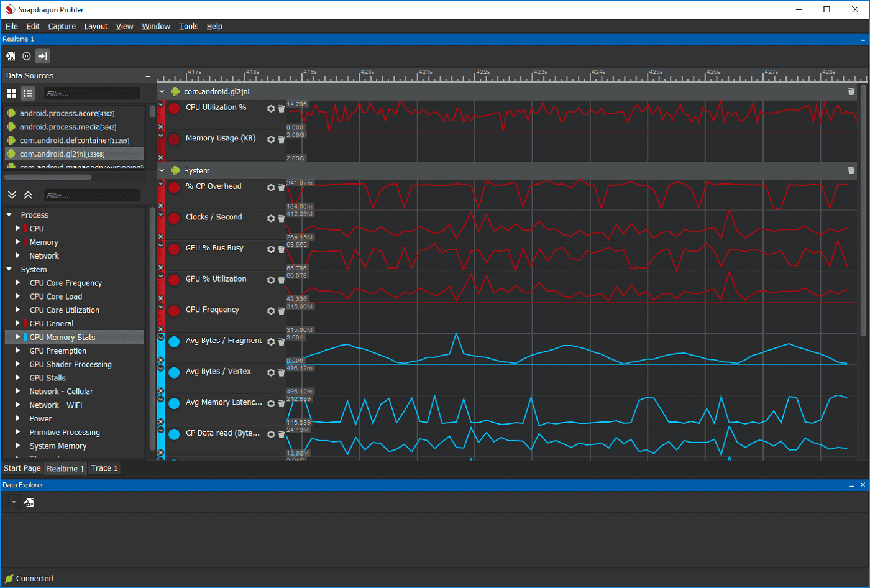Expand GPU Memory Stats node
Image resolution: width=870 pixels, height=588 pixels.
(x=18, y=338)
